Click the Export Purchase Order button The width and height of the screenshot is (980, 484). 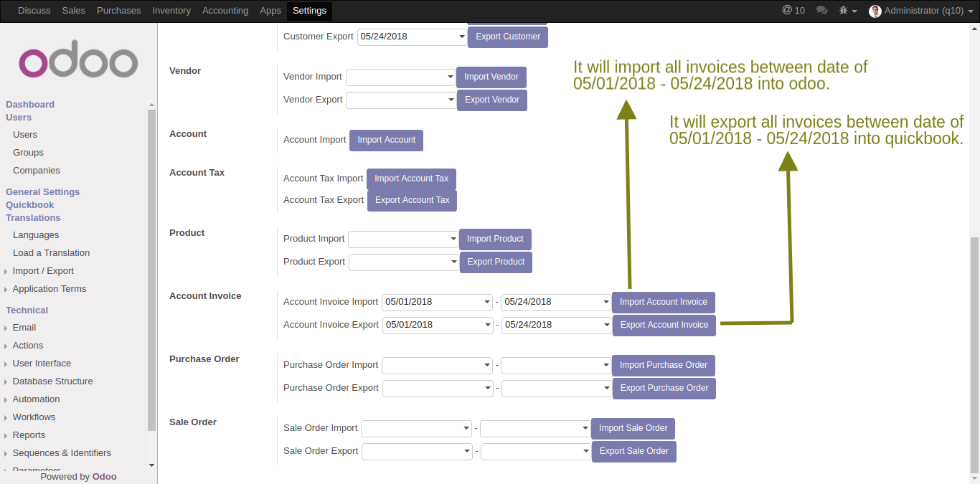[x=664, y=388]
